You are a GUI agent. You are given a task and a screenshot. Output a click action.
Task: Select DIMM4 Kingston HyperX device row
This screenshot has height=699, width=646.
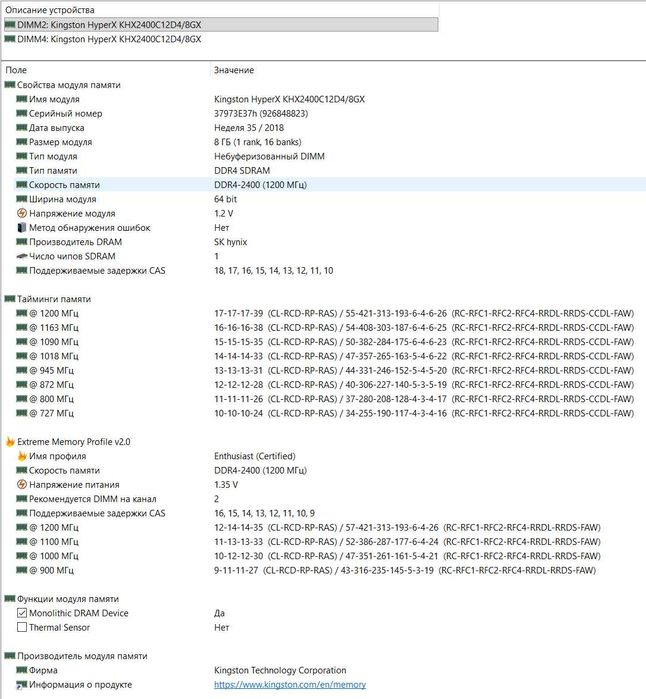point(220,39)
